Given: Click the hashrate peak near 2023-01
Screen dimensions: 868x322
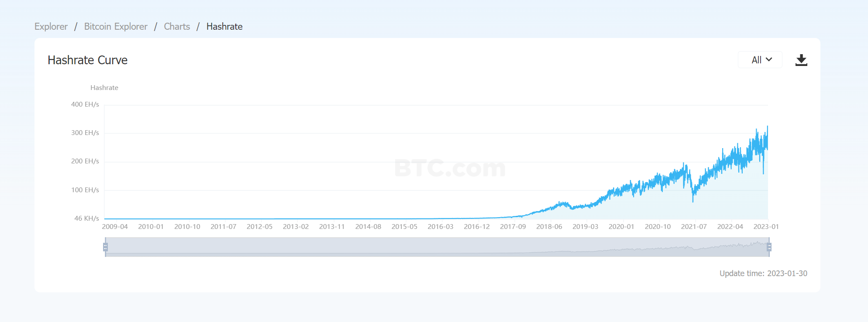Looking at the screenshot, I should point(768,127).
